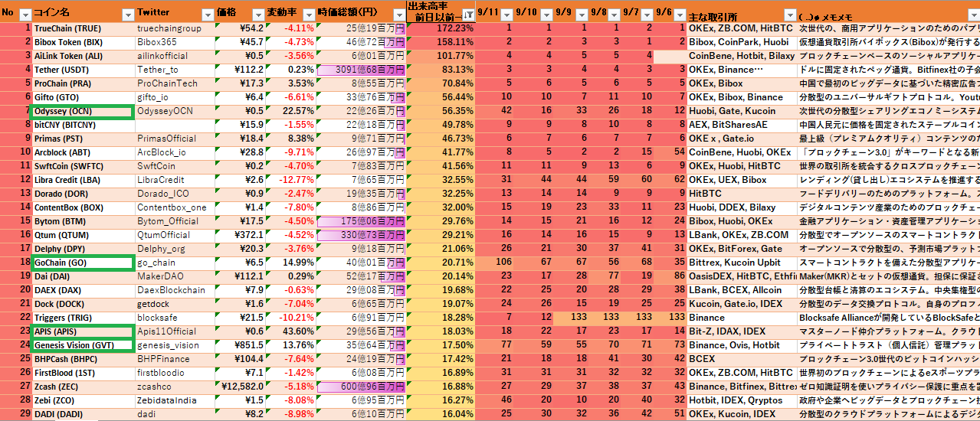This screenshot has width=980, height=421.
Task: Open the 変動率 column filter dropdown
Action: tap(309, 15)
